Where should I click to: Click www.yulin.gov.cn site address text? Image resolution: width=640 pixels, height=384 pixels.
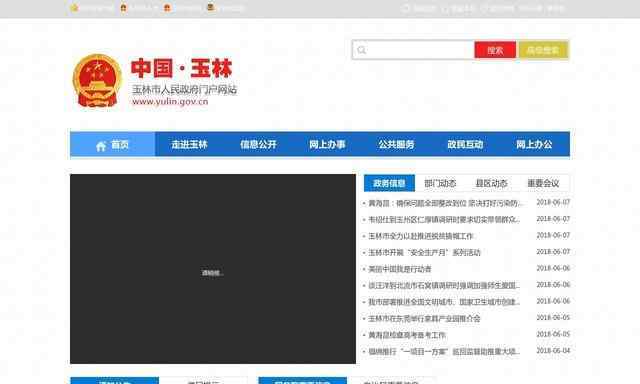170,102
